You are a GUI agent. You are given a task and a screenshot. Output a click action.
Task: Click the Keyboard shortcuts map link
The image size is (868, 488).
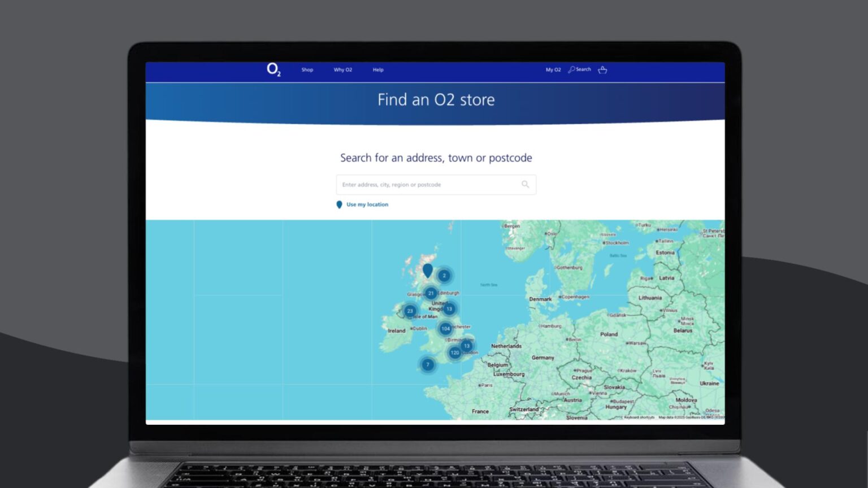639,417
